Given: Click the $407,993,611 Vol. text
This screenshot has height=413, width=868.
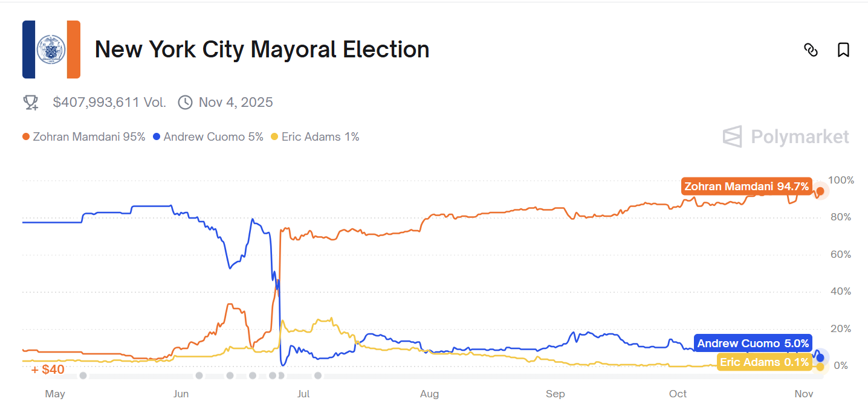Looking at the screenshot, I should point(109,103).
